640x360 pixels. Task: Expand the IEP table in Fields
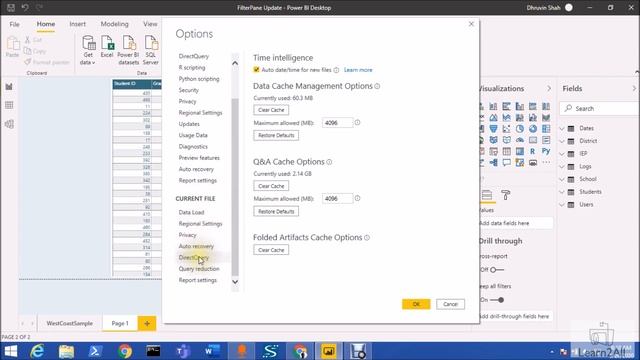pyautogui.click(x=562, y=154)
